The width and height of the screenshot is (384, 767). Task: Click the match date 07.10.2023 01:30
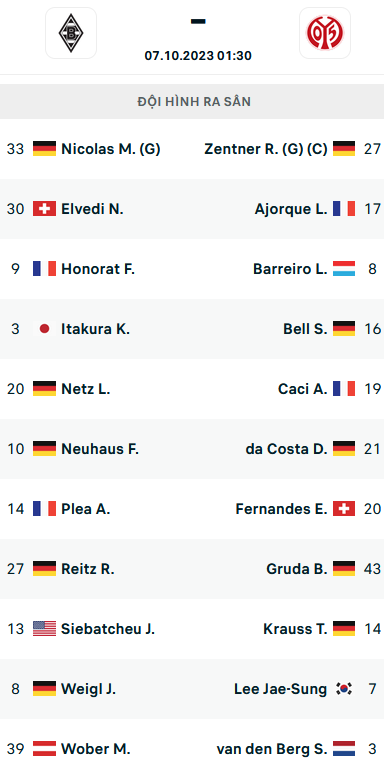[x=198, y=56]
